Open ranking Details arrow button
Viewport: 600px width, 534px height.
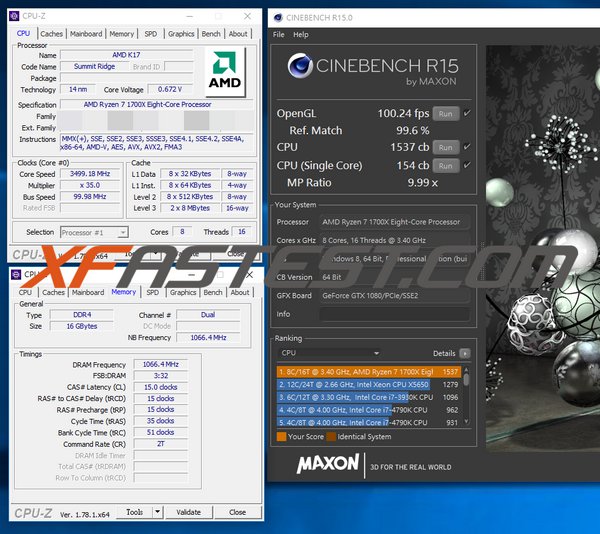point(465,353)
